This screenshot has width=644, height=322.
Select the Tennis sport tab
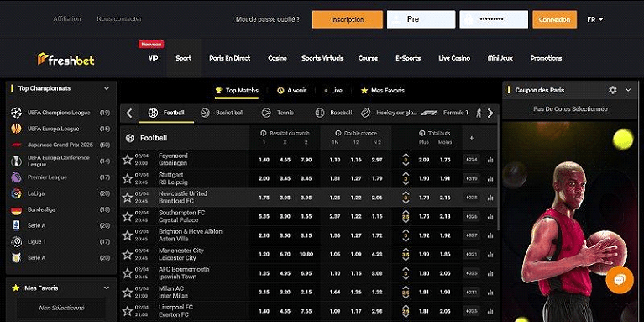coord(277,113)
